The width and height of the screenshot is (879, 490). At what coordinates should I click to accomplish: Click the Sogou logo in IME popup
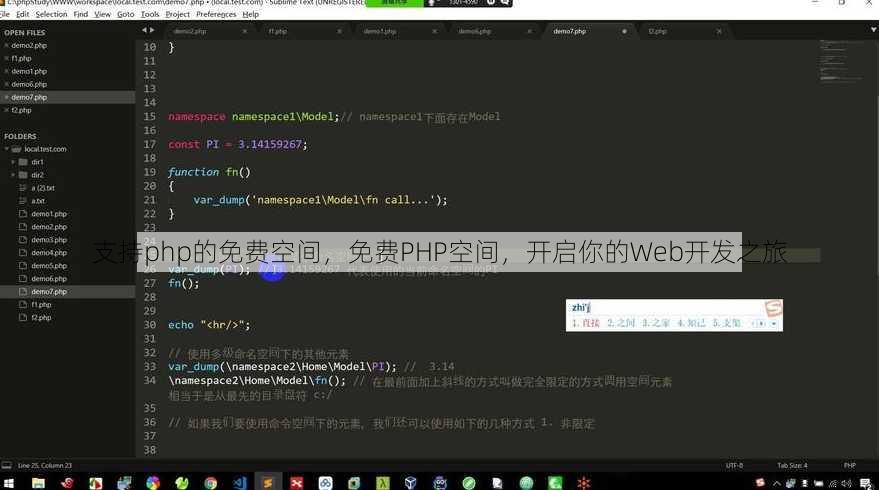(773, 308)
